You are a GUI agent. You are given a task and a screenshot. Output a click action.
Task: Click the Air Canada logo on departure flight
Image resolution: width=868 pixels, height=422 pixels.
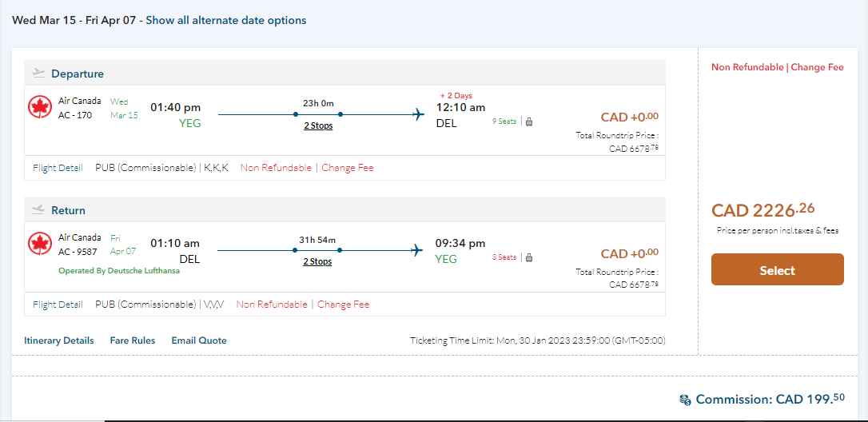pos(39,107)
